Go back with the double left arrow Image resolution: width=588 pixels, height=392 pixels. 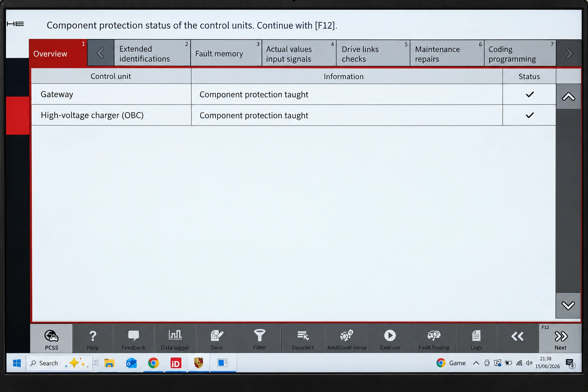518,338
